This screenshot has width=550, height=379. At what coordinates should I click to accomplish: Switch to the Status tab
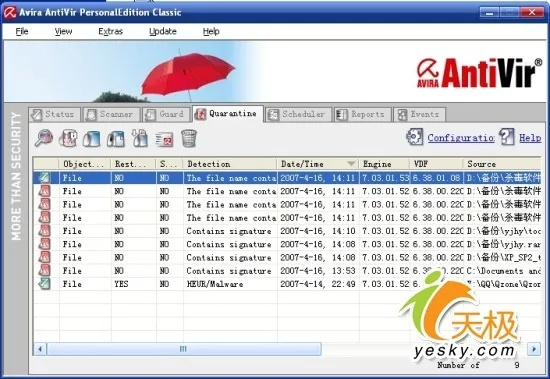(55, 114)
